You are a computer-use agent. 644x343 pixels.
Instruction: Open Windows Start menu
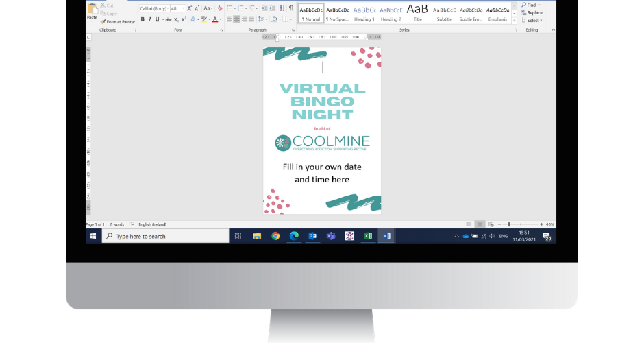coord(92,236)
